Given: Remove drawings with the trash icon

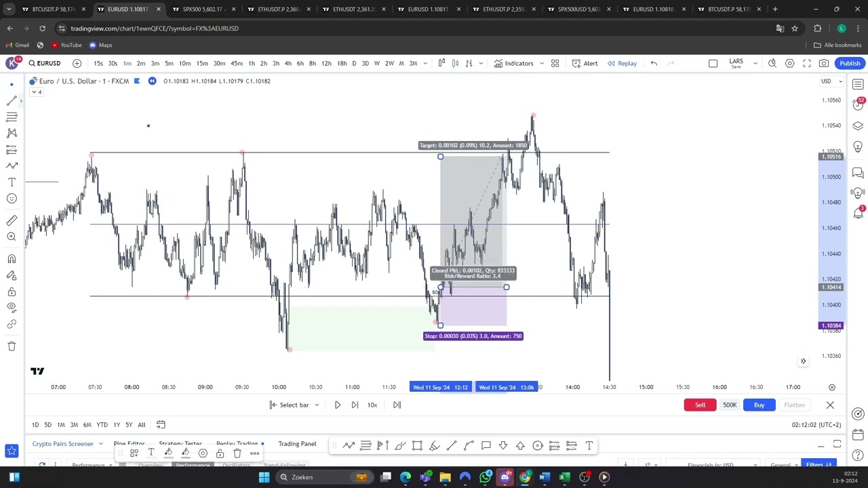Looking at the screenshot, I should coord(12,346).
